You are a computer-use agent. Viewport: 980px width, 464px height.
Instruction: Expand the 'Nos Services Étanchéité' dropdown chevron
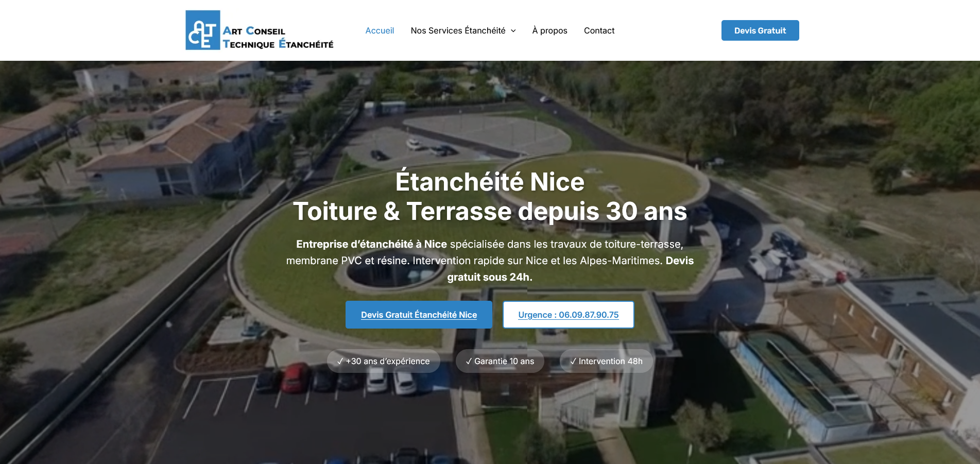point(513,31)
